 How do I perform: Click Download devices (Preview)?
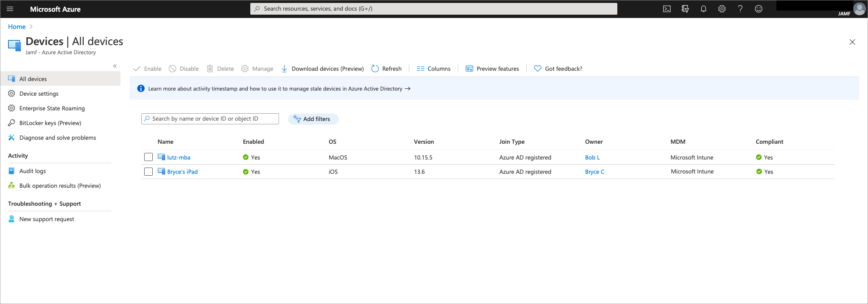(x=323, y=69)
